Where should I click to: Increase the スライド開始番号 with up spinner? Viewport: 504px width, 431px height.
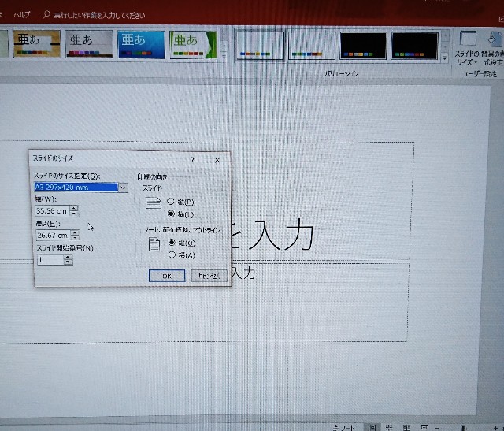(68, 257)
